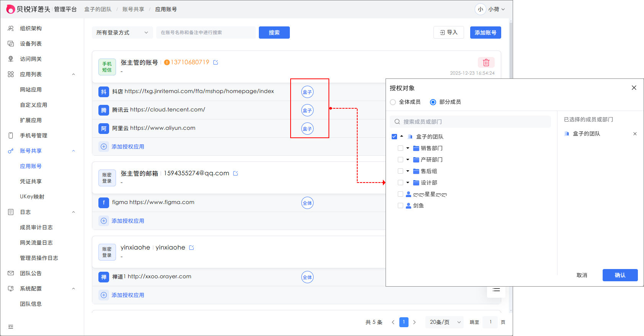Collapse sidebar using bottom-left menu icon
Screen dimensions: 644x336
tap(11, 327)
